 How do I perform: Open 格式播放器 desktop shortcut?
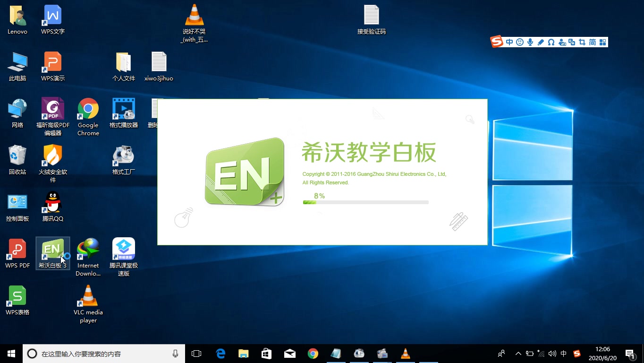124,113
